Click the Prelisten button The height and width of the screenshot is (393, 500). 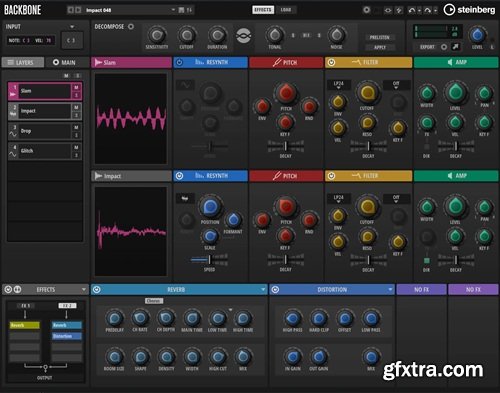pyautogui.click(x=380, y=37)
